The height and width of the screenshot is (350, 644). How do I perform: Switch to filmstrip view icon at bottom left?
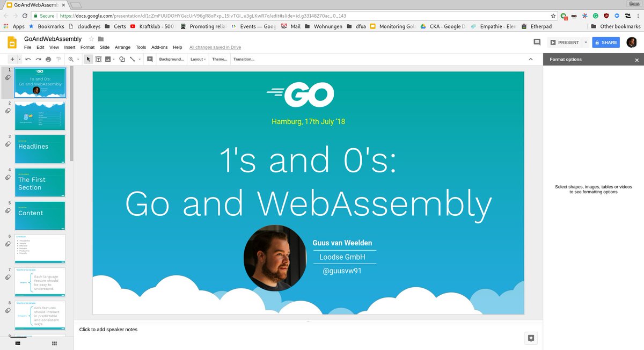pyautogui.click(x=18, y=343)
